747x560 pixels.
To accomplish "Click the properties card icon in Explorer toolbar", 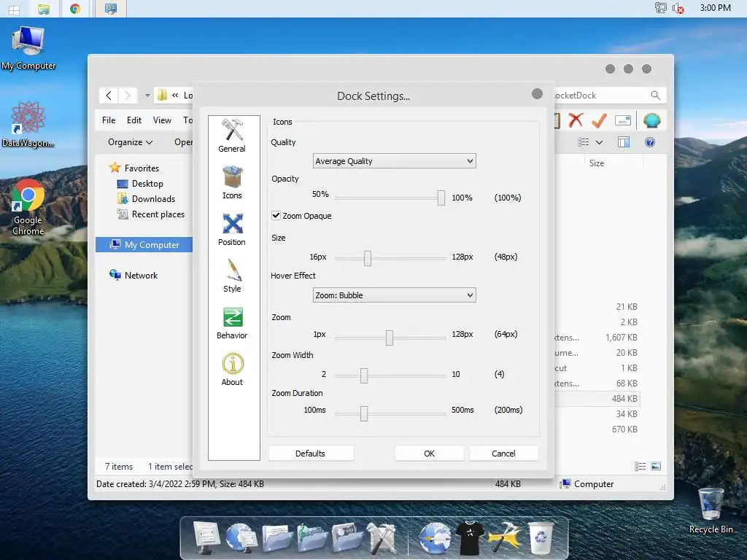I will [x=623, y=120].
